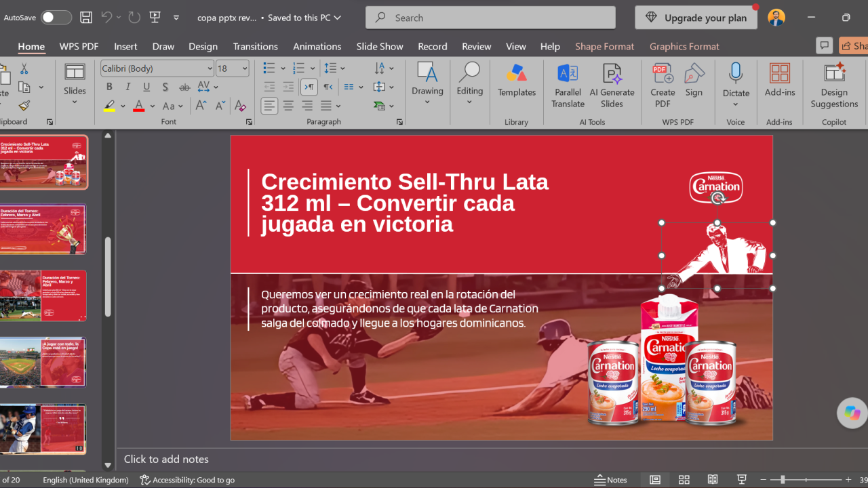
Task: Click the Upgrade your plan button
Action: point(696,18)
